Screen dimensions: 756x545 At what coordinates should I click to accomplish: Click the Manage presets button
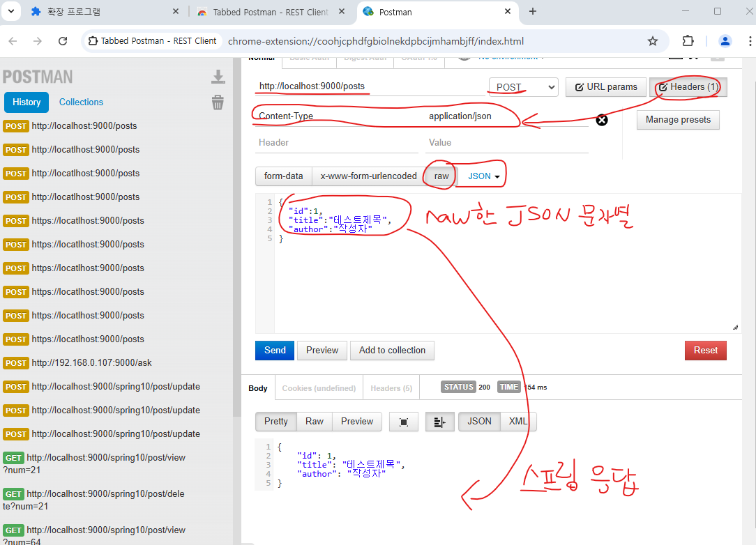click(x=678, y=120)
